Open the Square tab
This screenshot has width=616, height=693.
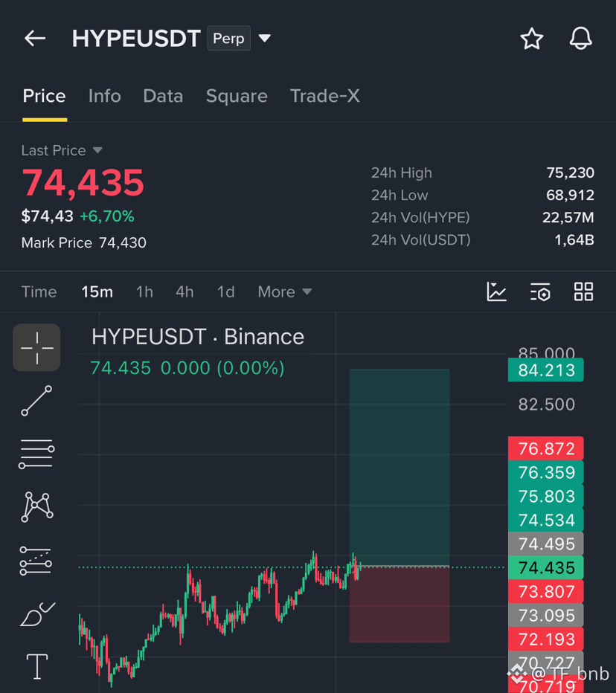237,96
